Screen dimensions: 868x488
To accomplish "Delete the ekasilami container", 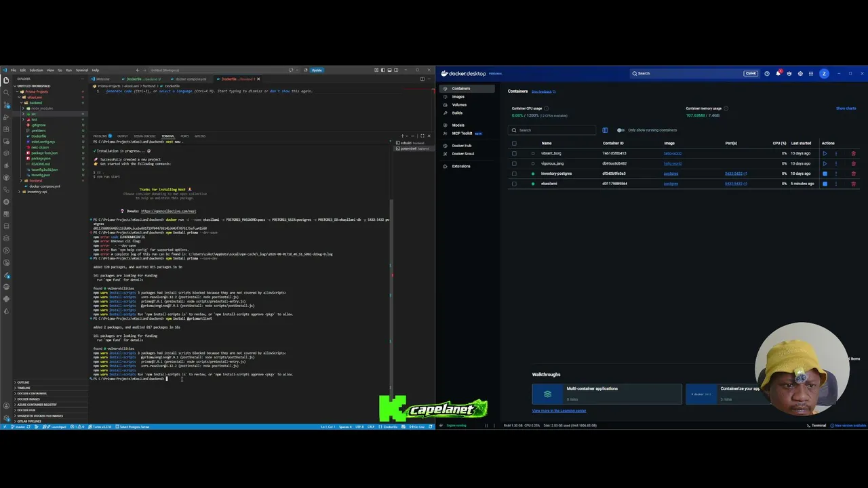I will [x=853, y=184].
